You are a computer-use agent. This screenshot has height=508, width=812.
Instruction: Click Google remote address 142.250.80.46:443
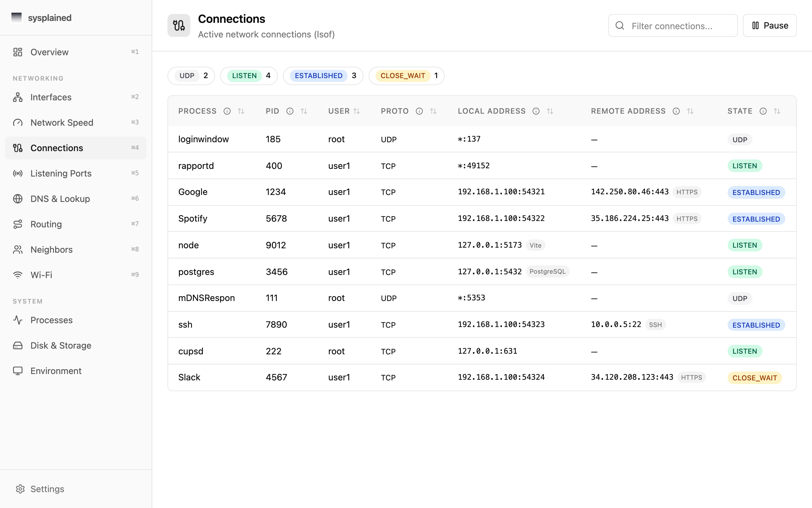click(630, 192)
